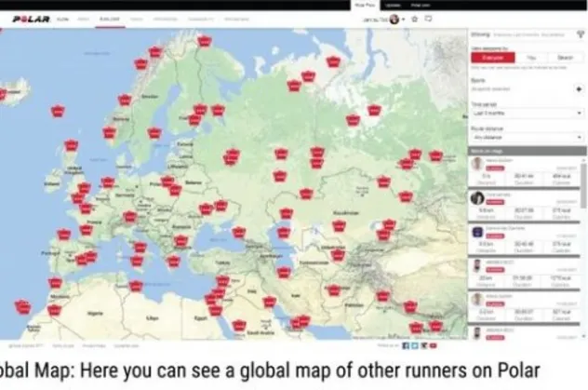588x390 pixels.
Task: Select the route marker over the Canary Islands
Action: [x=22, y=307]
